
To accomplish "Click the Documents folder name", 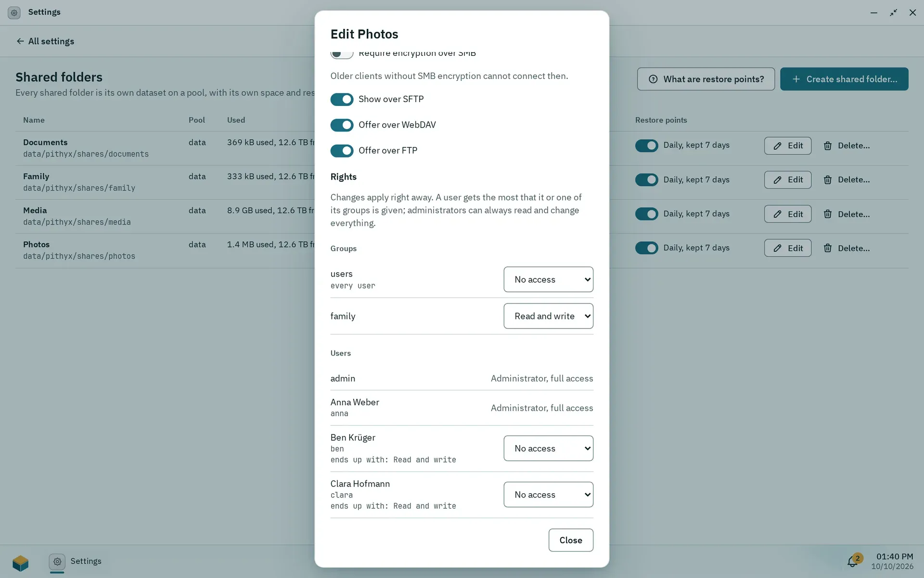I will pyautogui.click(x=45, y=143).
